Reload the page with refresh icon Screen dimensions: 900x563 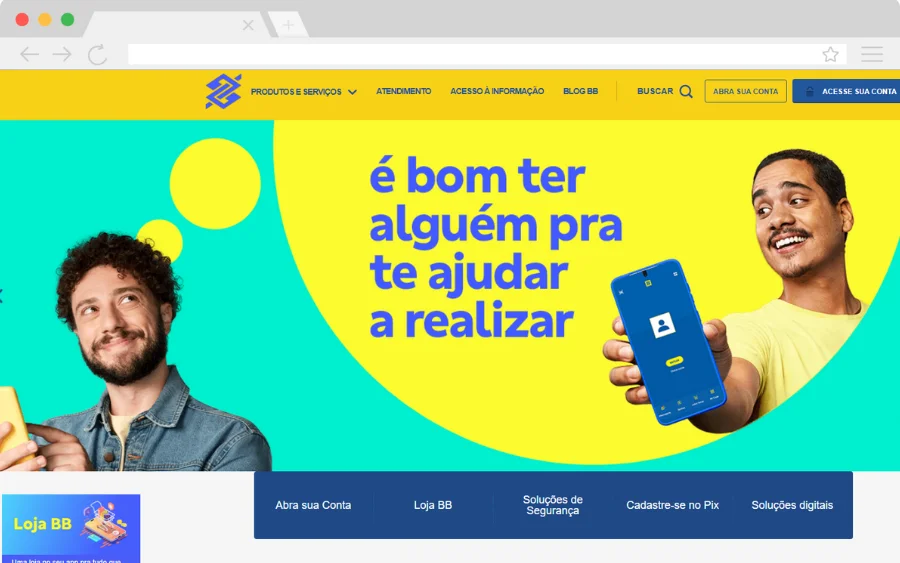point(97,55)
